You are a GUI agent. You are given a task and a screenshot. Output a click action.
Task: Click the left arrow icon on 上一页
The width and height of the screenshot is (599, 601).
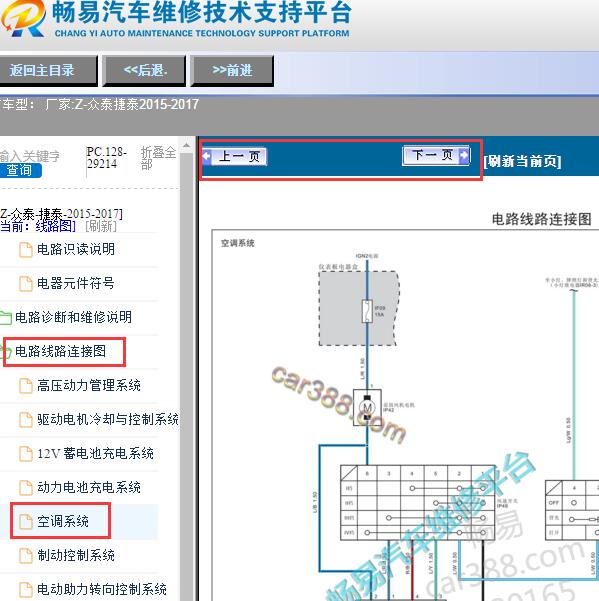click(207, 156)
